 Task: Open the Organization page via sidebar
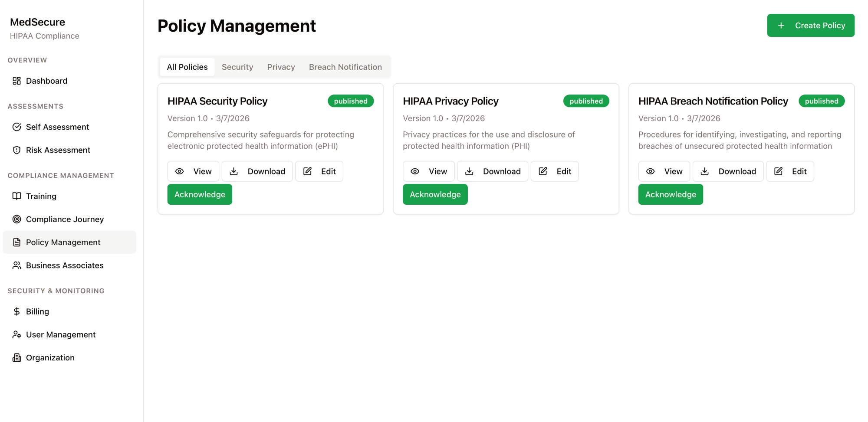[x=50, y=357]
